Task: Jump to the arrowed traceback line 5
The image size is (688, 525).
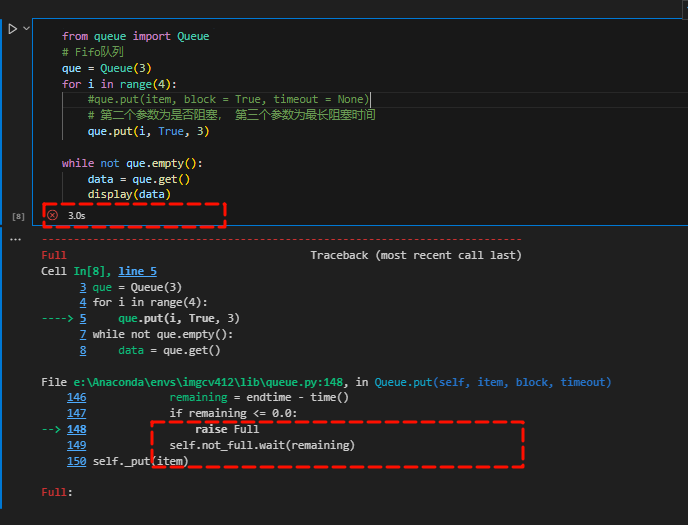Action: click(83, 318)
